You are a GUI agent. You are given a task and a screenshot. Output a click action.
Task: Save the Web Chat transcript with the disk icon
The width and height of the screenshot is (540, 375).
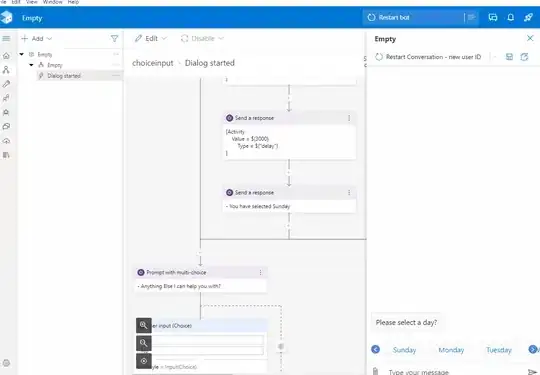click(509, 57)
